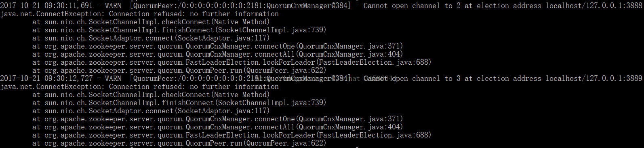The image size is (644, 148).
Task: Click checkConnect(Native Method) line under the 3888 warning
Action: pos(151,22)
